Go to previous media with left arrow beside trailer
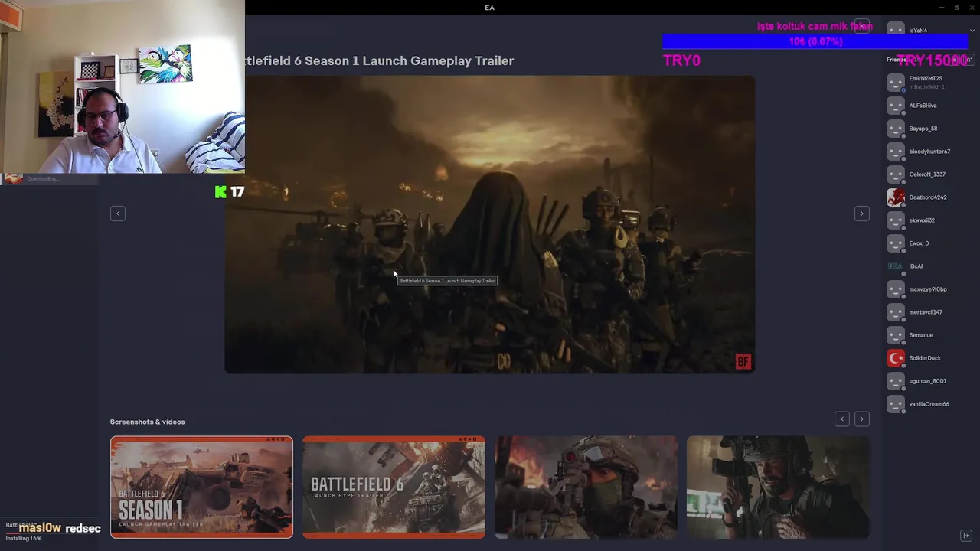Screen dimensions: 980x551 117,214
